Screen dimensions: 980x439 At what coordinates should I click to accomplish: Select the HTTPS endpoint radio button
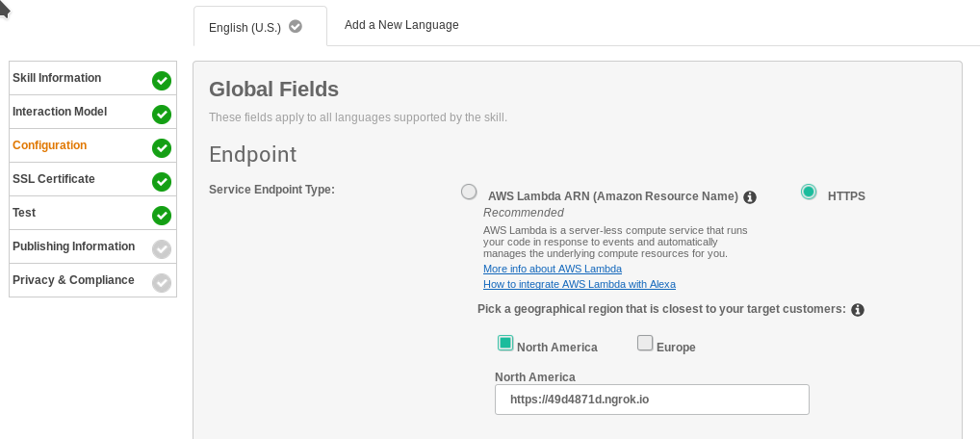(x=809, y=193)
